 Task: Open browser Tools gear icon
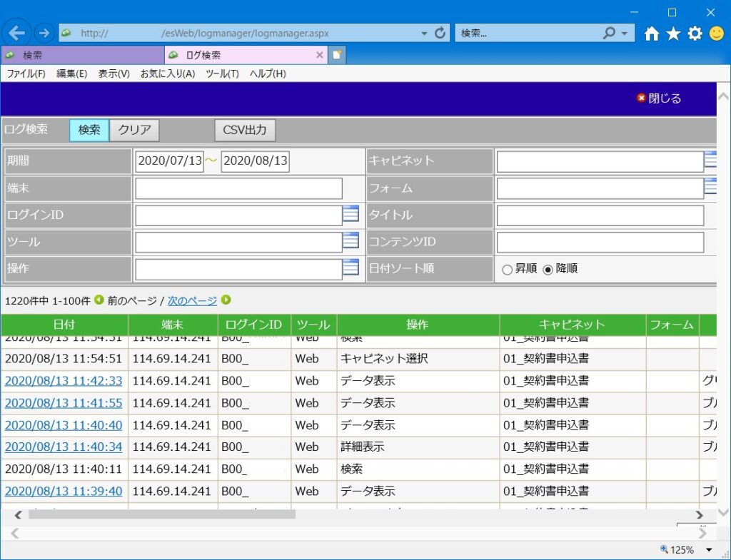[x=695, y=34]
